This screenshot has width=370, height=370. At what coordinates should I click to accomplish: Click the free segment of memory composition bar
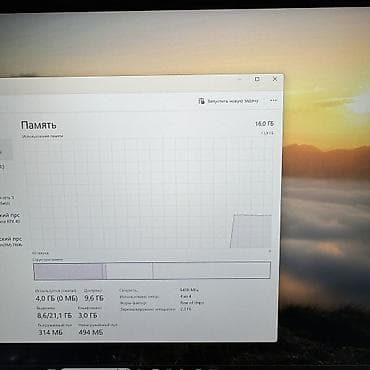[x=211, y=270]
